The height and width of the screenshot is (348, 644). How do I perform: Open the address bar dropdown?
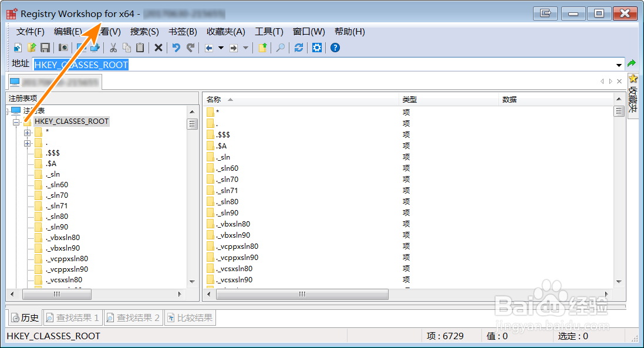coord(619,65)
